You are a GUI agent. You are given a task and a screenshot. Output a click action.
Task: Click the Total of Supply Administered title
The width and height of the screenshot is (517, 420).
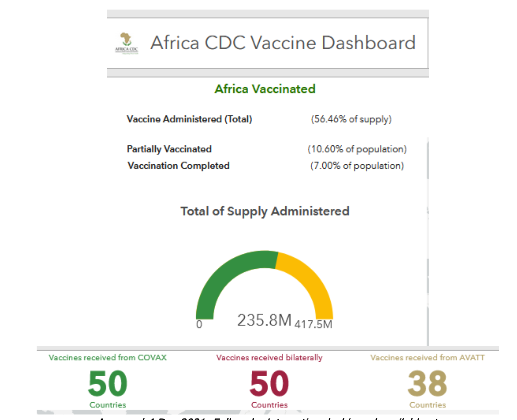tap(265, 211)
